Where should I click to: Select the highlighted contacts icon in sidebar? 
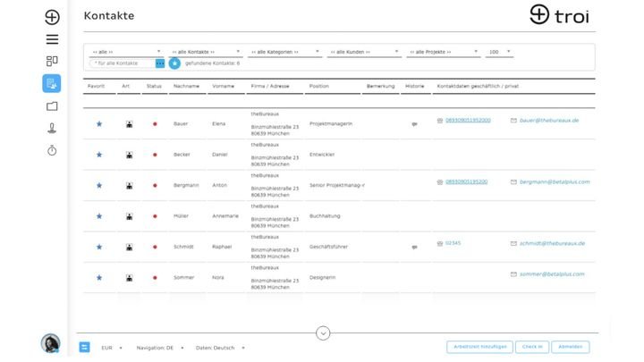click(52, 83)
